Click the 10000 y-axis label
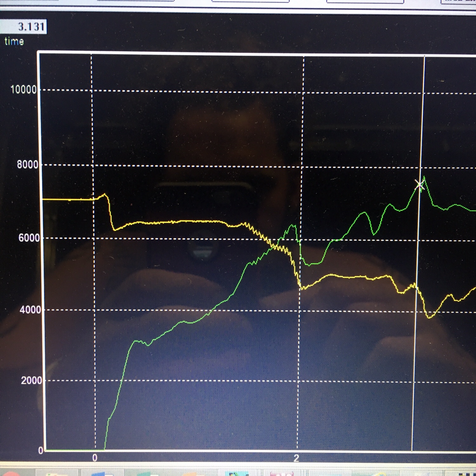 pos(24,89)
